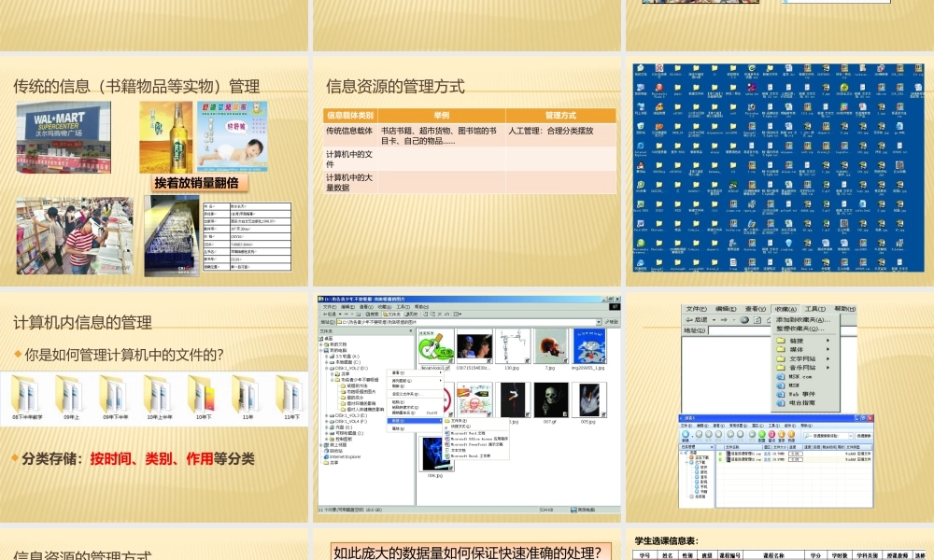The width and height of the screenshot is (934, 560).
Task: Select the slide with the 信息资源的管理方式 table
Action: pos(466,171)
